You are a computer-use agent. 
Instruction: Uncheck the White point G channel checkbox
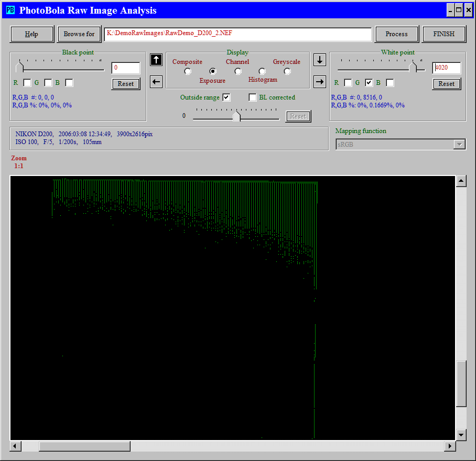369,83
